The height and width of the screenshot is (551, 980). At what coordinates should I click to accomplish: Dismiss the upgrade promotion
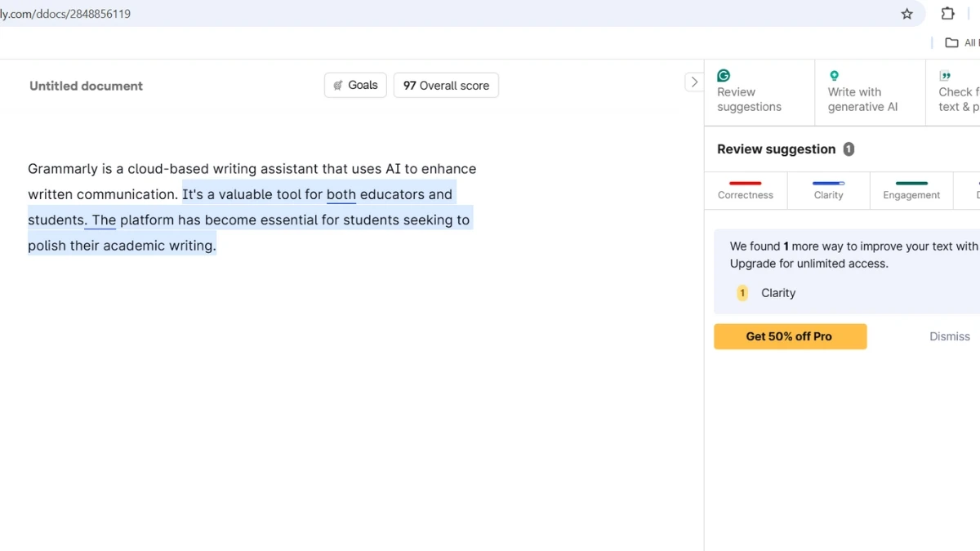[949, 336]
